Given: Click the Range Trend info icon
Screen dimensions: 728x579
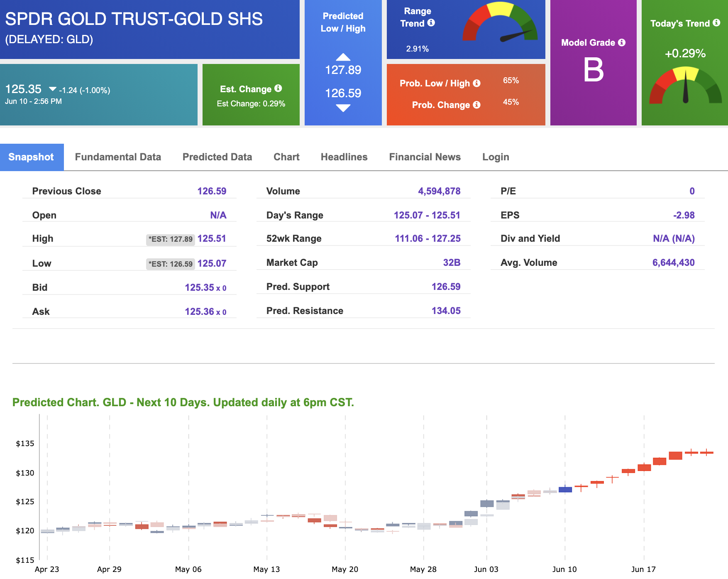Looking at the screenshot, I should point(431,23).
